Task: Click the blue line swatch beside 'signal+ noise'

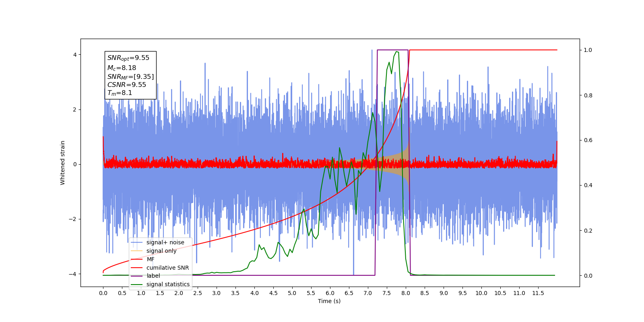Action: point(137,242)
